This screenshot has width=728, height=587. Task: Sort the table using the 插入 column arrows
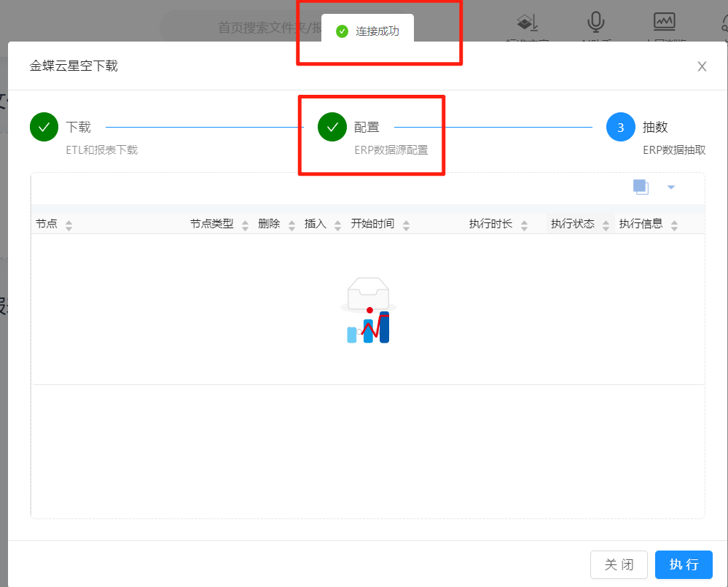point(337,226)
